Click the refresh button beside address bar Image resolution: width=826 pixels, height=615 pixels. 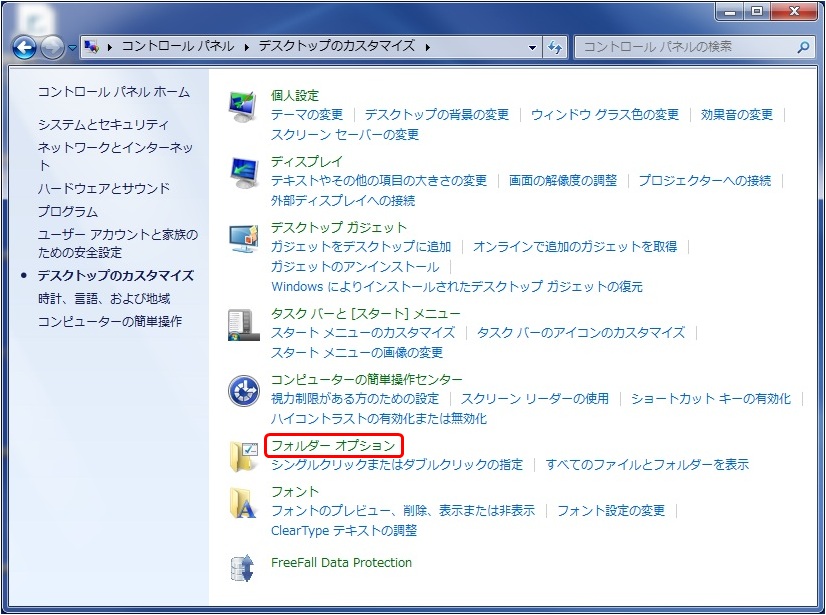coord(556,47)
